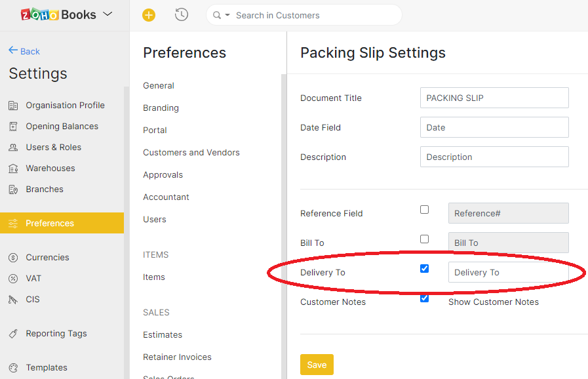Click the Organisation Profile sidebar icon
Image resolution: width=588 pixels, height=379 pixels.
pyautogui.click(x=13, y=106)
